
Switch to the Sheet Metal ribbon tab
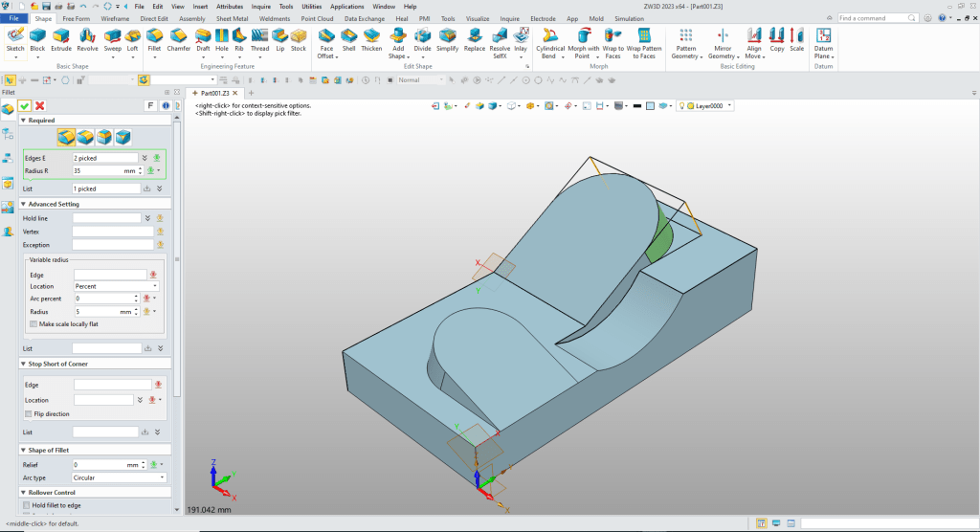tap(231, 18)
